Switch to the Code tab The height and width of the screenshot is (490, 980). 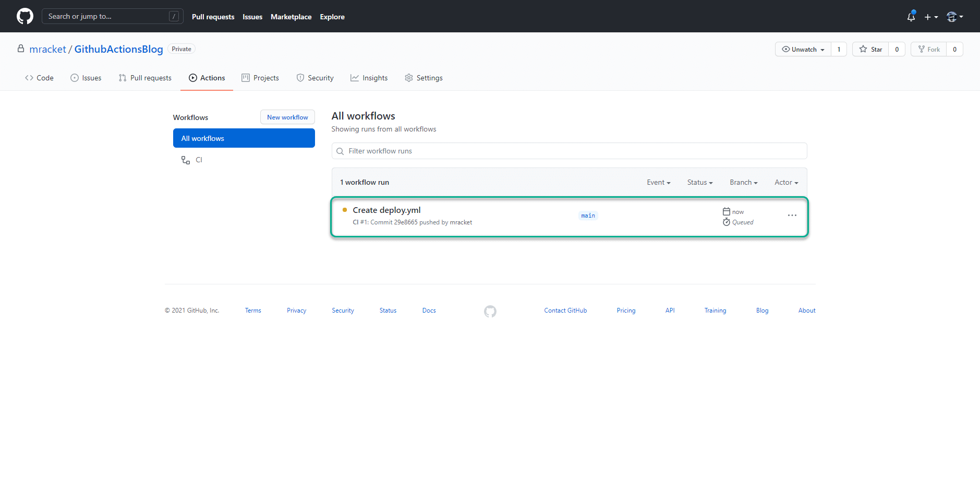coord(39,78)
